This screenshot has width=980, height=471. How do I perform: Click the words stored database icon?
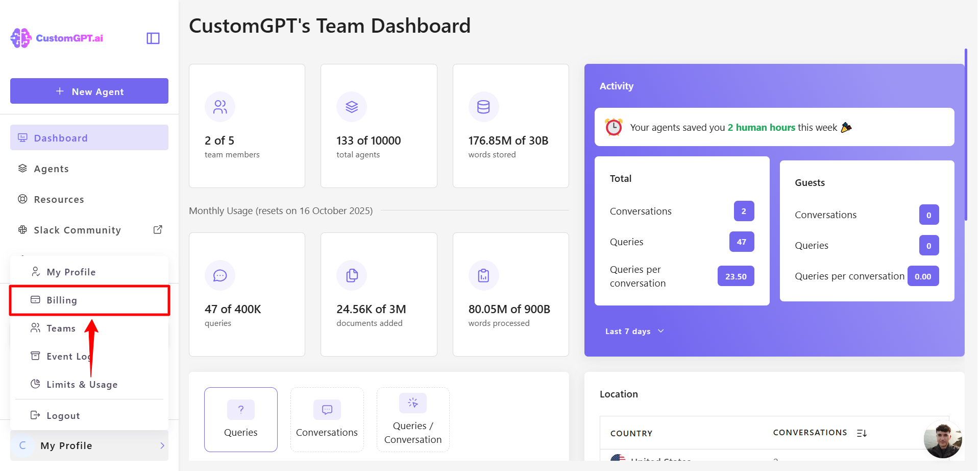click(x=483, y=107)
